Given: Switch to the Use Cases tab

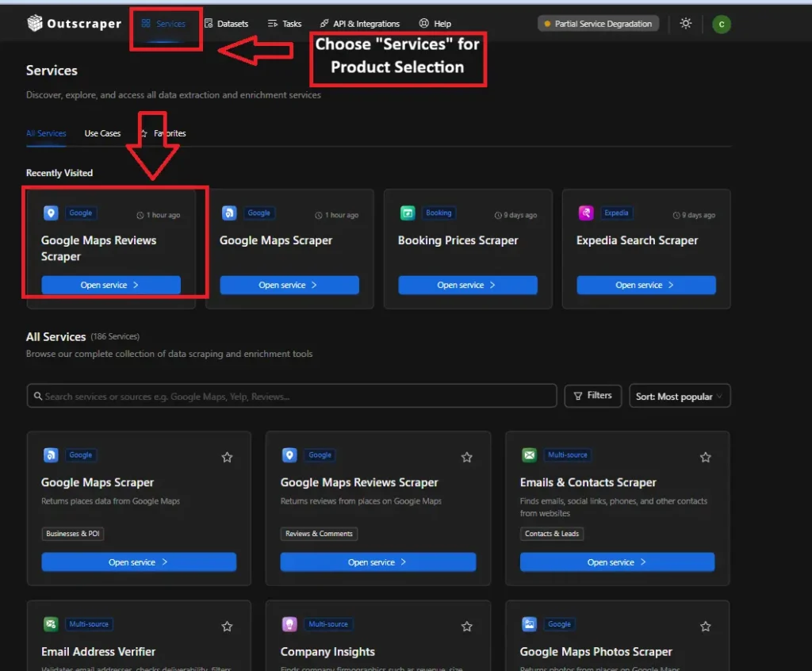Looking at the screenshot, I should [x=102, y=133].
